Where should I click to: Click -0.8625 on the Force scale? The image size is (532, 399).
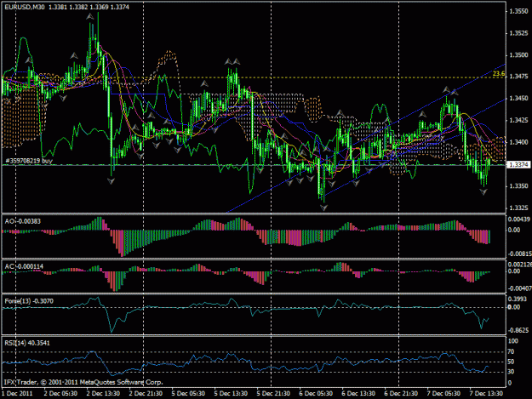pos(518,330)
